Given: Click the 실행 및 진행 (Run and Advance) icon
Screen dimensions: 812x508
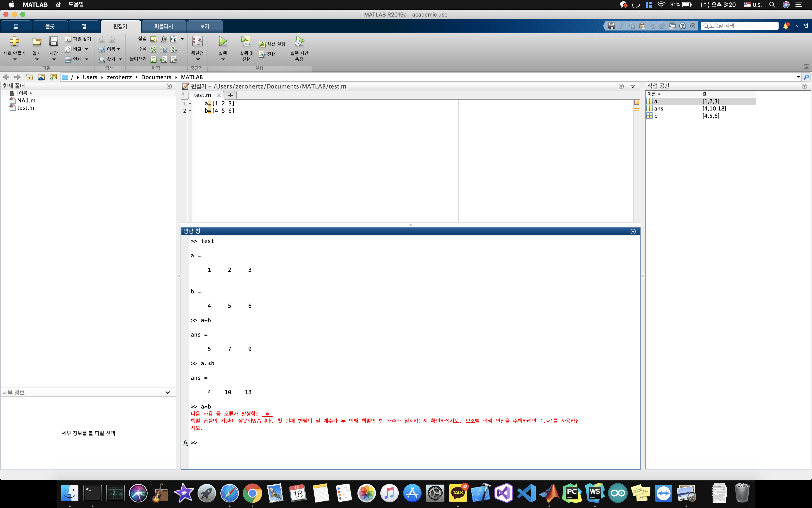Looking at the screenshot, I should [x=246, y=41].
